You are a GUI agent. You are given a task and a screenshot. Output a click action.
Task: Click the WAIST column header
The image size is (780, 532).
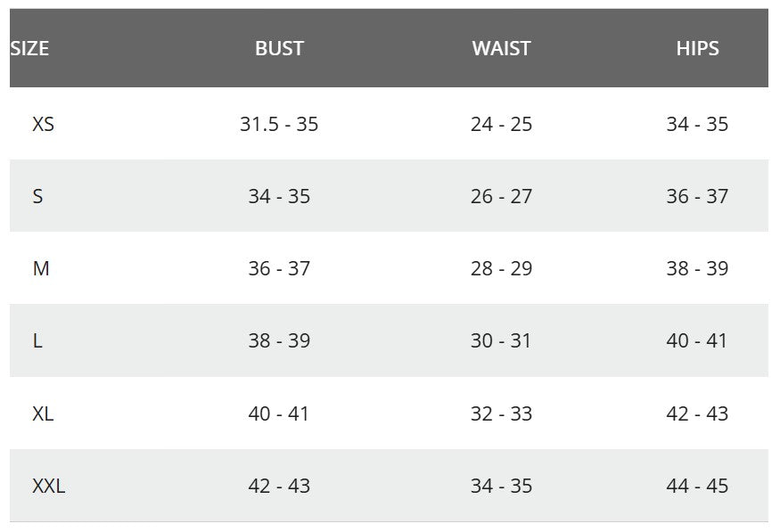501,49
